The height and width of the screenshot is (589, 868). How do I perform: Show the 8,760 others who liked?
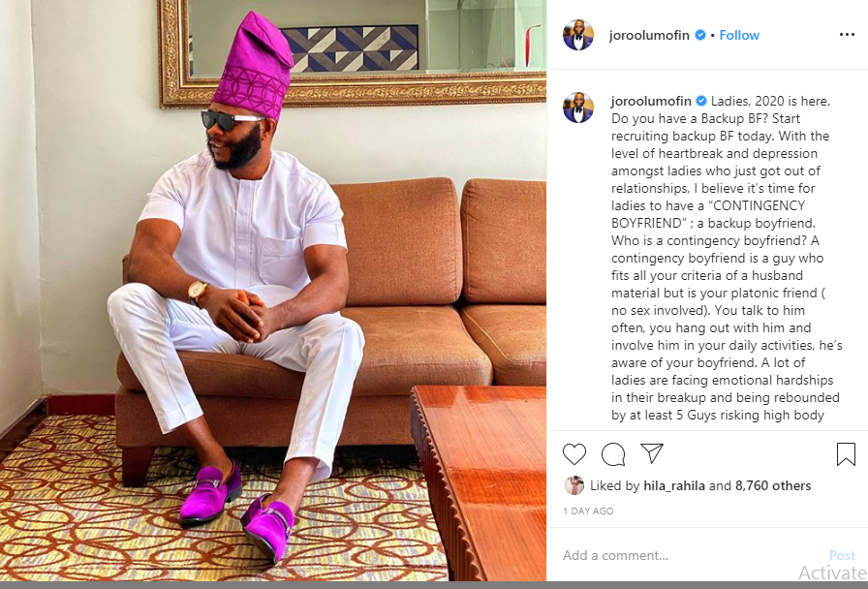coord(773,485)
